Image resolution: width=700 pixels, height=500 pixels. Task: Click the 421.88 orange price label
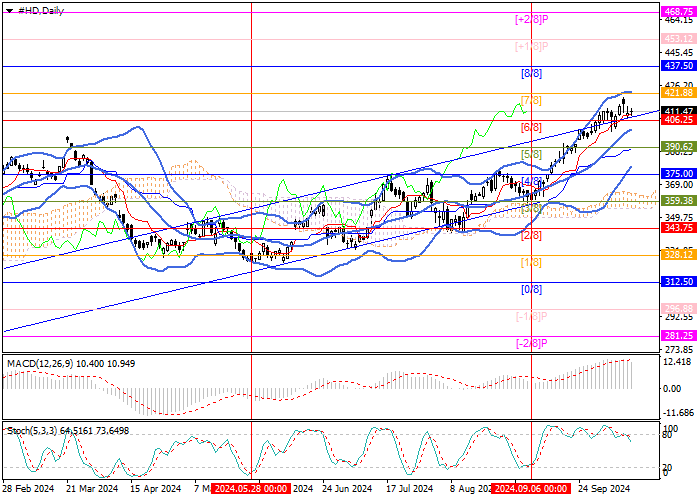(x=679, y=92)
